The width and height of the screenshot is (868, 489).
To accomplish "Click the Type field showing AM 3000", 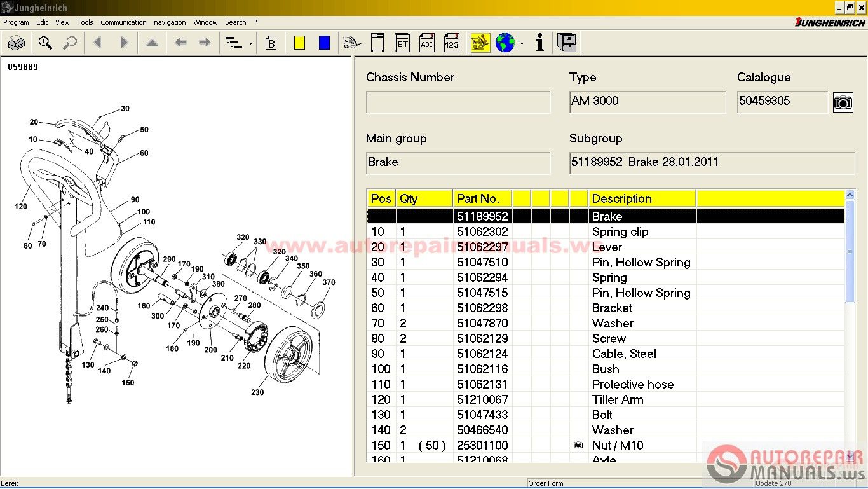I will [x=648, y=102].
